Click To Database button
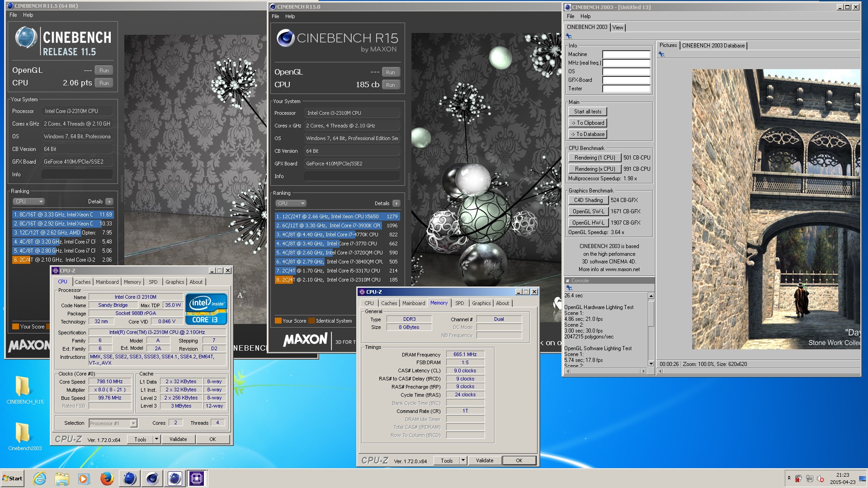 click(x=588, y=134)
